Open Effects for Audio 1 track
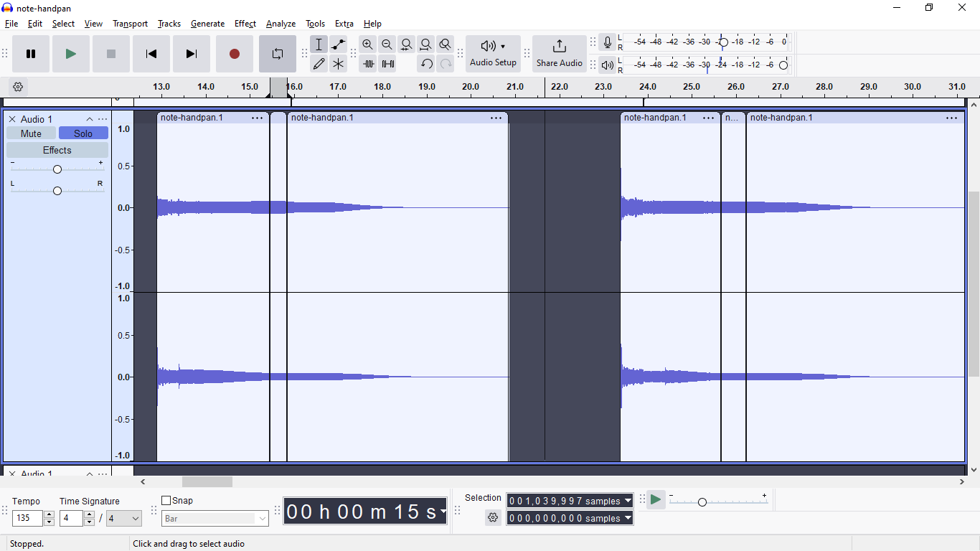This screenshot has height=551, width=980. click(x=57, y=150)
